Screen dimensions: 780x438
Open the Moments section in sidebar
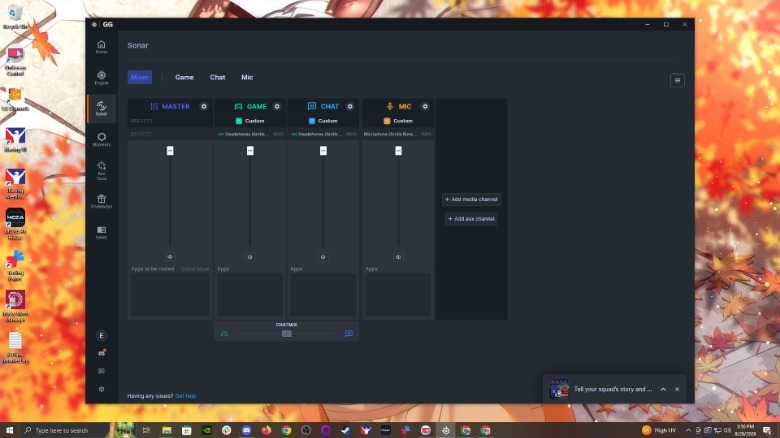101,139
